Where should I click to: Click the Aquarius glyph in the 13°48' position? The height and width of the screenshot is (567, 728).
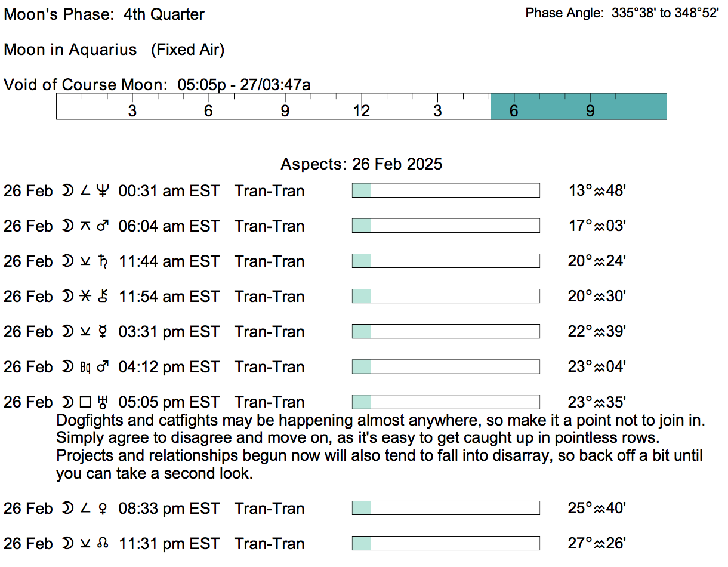coord(599,192)
